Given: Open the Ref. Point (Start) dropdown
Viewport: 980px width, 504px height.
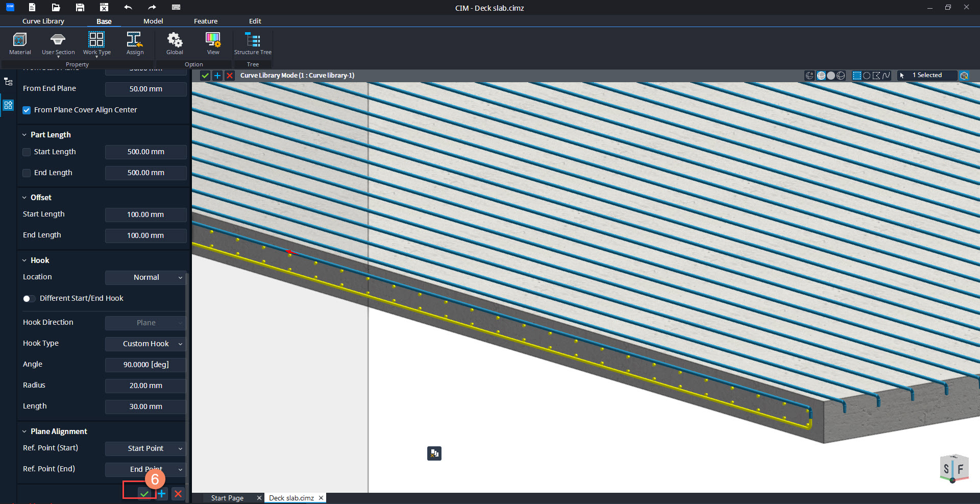Looking at the screenshot, I should coord(145,448).
